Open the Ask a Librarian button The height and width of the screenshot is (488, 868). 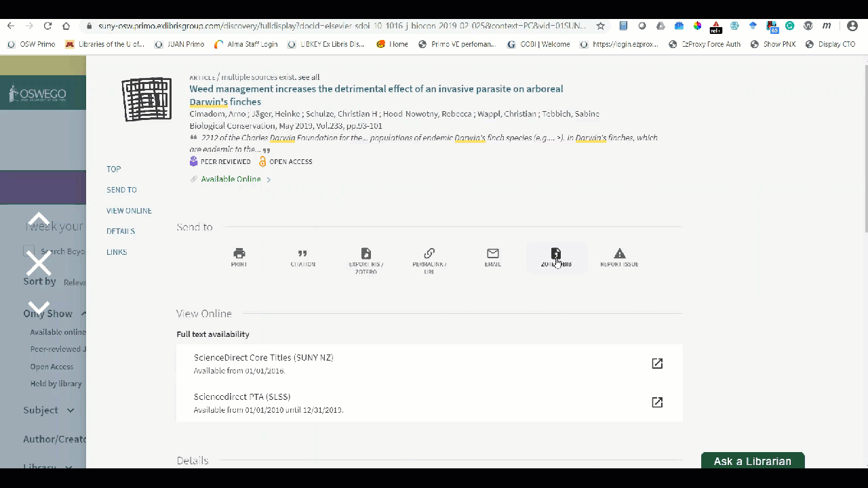(752, 461)
